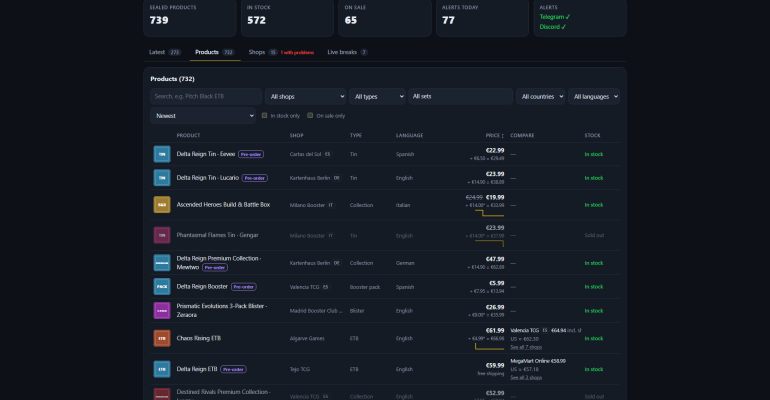Click the Kartenhaus Berlin shop in the Lucario row
Viewport: 770px width, 400px height.
pyautogui.click(x=309, y=178)
